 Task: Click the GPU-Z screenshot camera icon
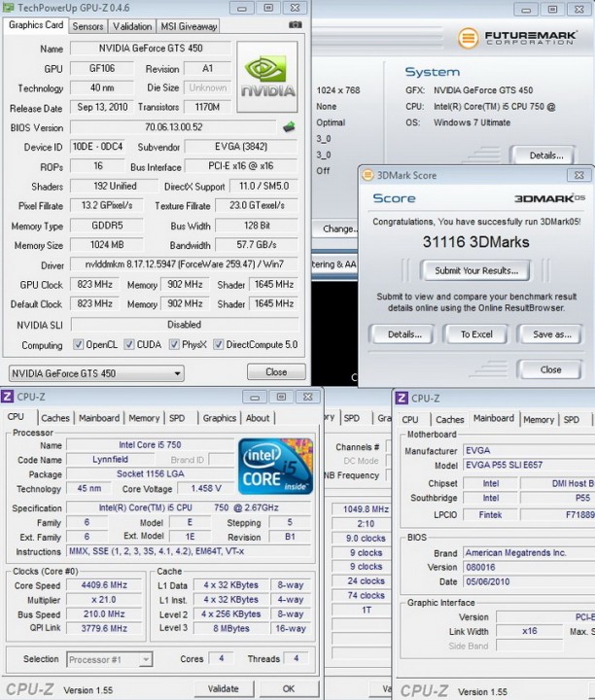pyautogui.click(x=295, y=25)
